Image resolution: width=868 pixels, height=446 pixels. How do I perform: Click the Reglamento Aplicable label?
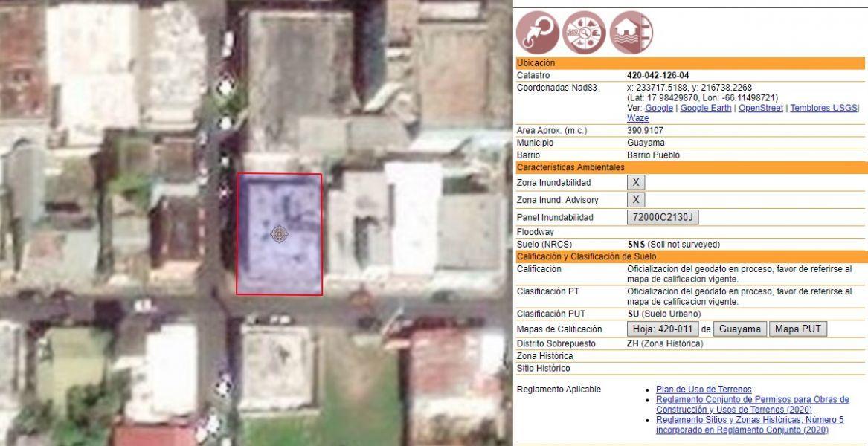point(559,390)
